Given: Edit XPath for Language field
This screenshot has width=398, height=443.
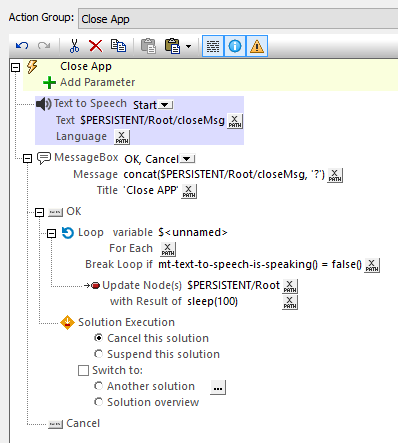Looking at the screenshot, I should pyautogui.click(x=122, y=137).
